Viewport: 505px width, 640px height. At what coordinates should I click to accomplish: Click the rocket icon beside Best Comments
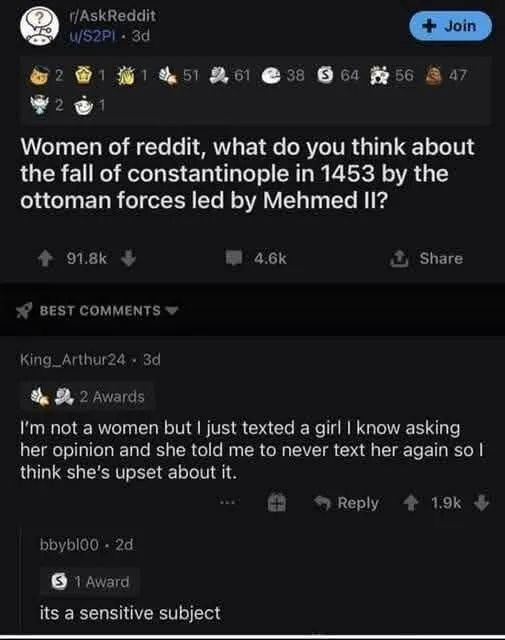[24, 311]
